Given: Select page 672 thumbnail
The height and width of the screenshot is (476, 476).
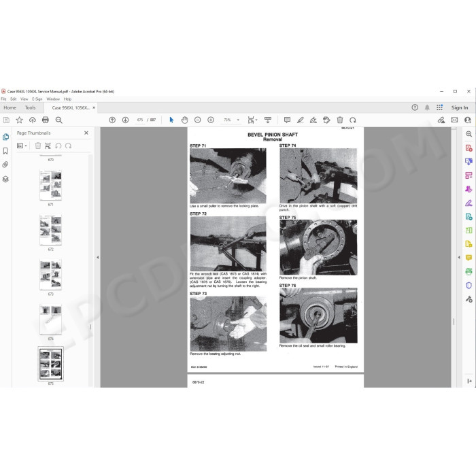Looking at the screenshot, I should (50, 230).
